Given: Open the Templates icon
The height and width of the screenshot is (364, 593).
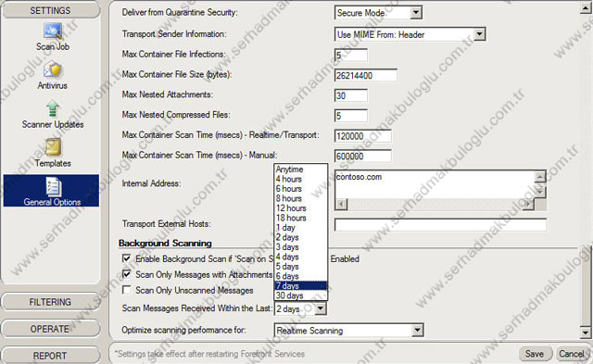Looking at the screenshot, I should [53, 147].
